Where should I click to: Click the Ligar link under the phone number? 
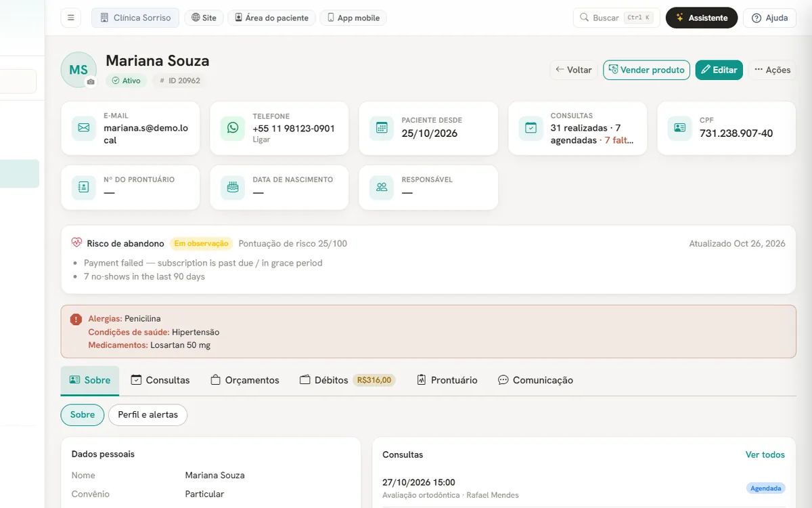[x=261, y=140]
